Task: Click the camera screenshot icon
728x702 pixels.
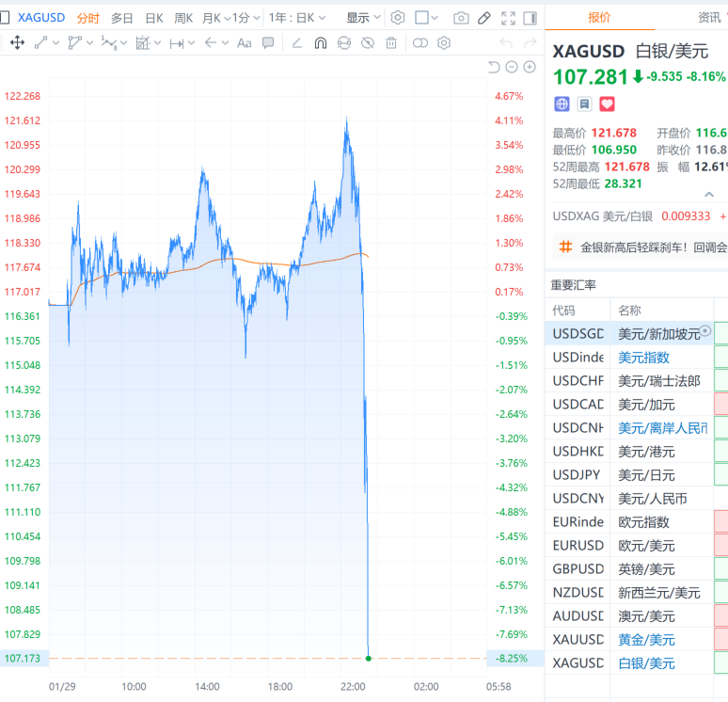Action: 461,18
